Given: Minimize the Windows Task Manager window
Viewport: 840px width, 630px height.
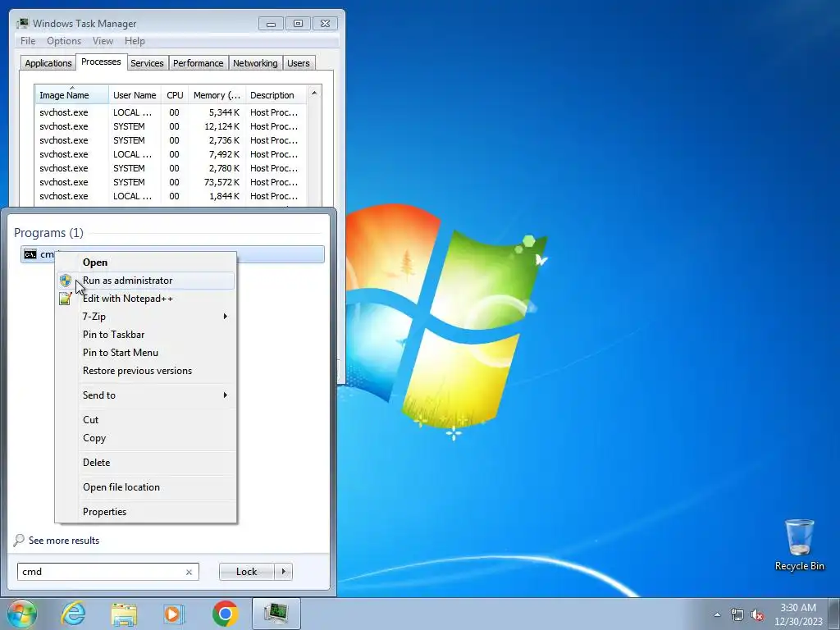Looking at the screenshot, I should point(271,24).
